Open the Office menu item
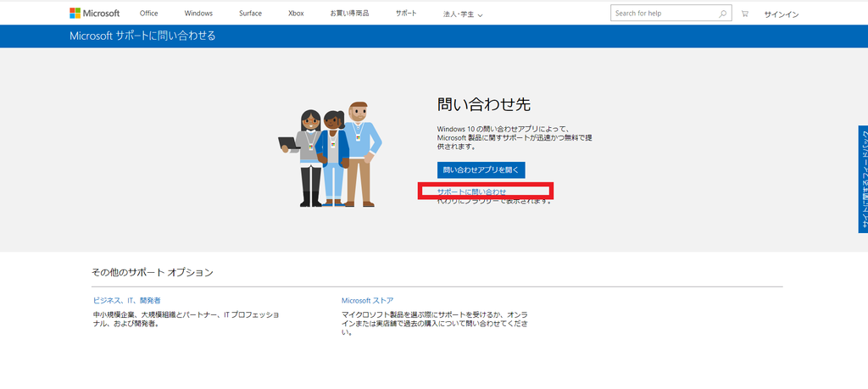 (149, 14)
